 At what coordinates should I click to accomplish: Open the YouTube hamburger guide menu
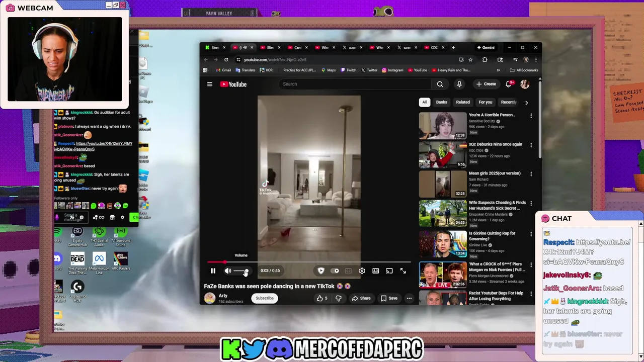tap(210, 84)
